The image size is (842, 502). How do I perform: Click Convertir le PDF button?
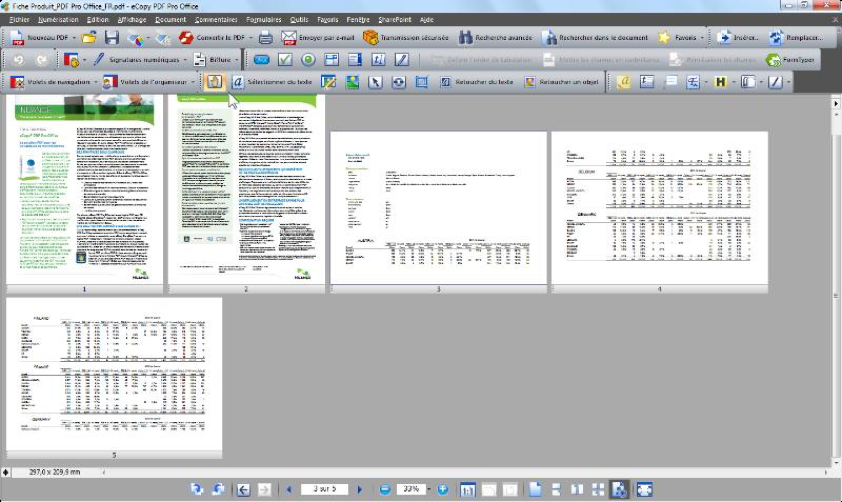pyautogui.click(x=212, y=38)
